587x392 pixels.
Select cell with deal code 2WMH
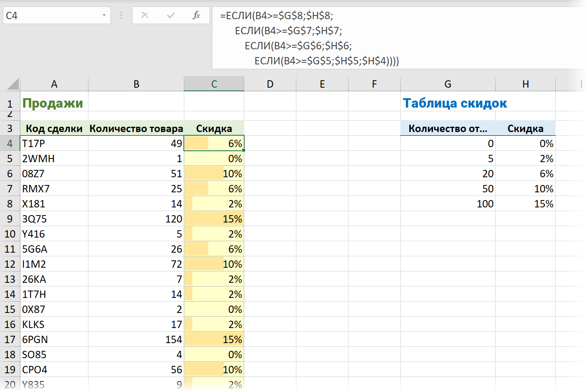point(54,159)
